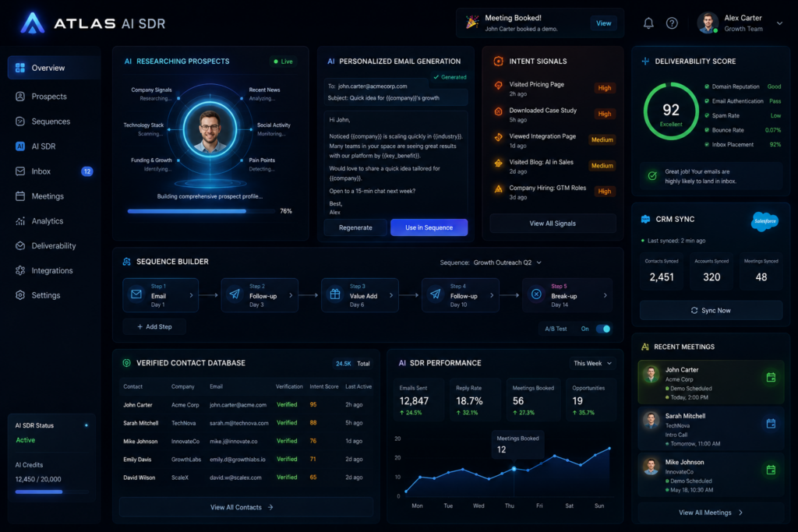Click the AI SDR sidebar icon
This screenshot has height=532, width=798.
[20, 146]
